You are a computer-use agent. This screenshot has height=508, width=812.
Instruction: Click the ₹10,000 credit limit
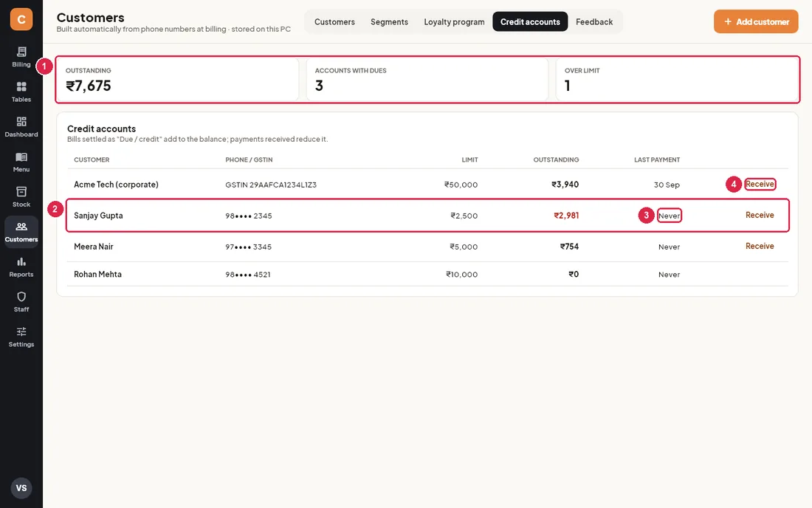(x=462, y=275)
